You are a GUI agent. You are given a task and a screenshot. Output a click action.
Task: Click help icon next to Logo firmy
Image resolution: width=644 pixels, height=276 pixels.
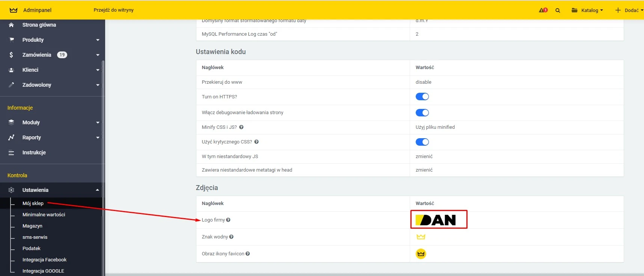point(228,220)
